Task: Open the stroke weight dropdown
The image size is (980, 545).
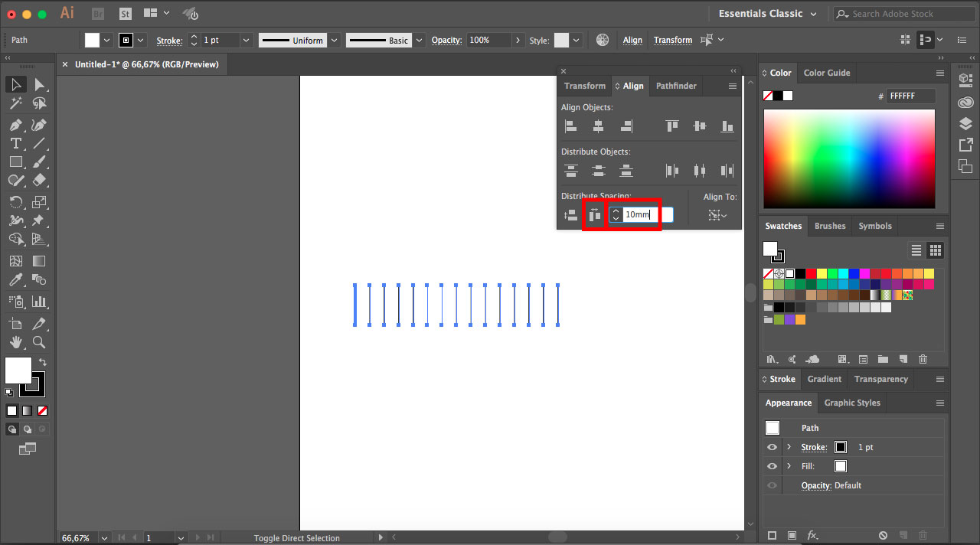Action: coord(246,40)
